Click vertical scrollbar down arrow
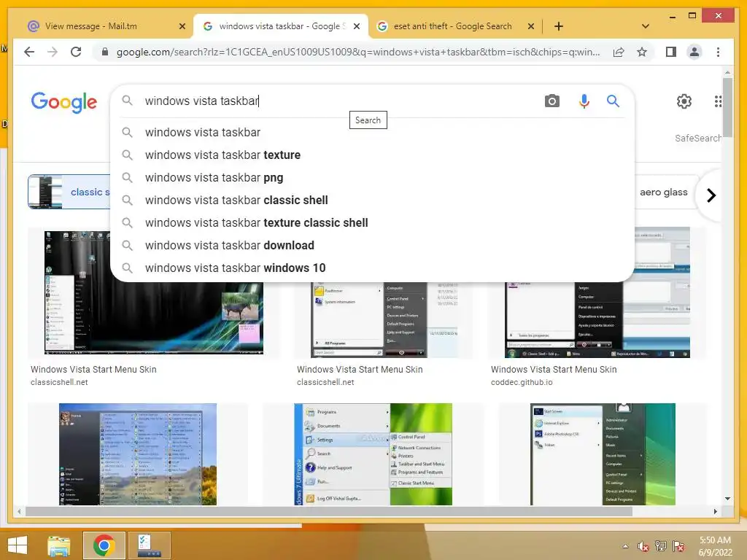Image resolution: width=747 pixels, height=560 pixels. tap(727, 499)
